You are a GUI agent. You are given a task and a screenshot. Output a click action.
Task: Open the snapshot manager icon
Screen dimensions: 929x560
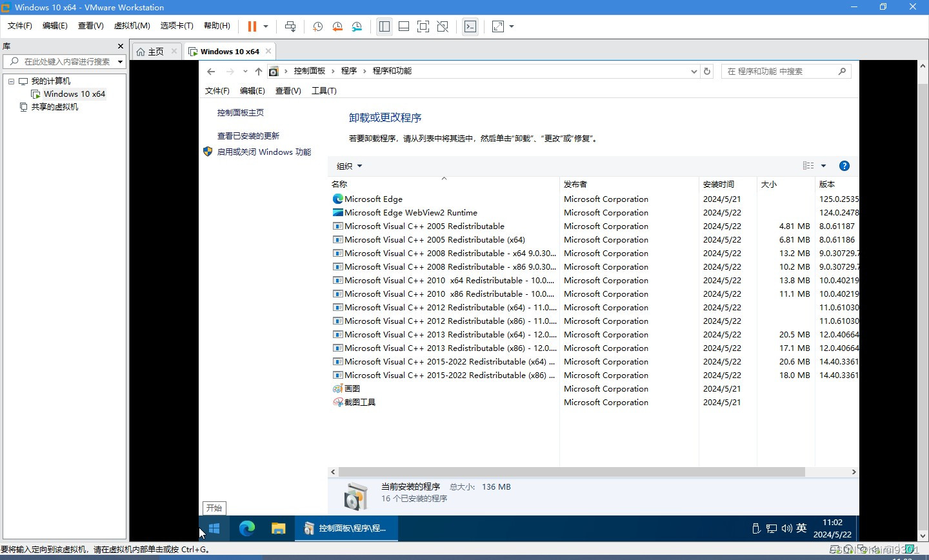(357, 26)
